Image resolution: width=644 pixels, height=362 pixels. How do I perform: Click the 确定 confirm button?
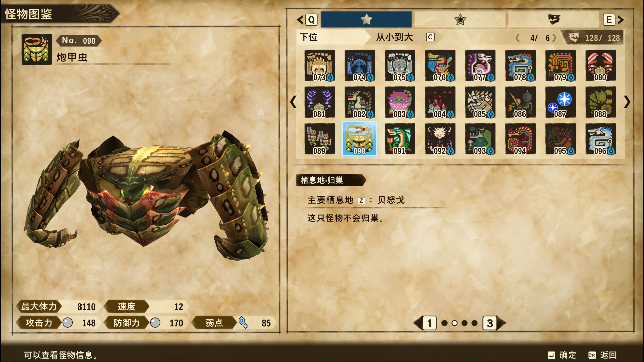[x=562, y=355]
